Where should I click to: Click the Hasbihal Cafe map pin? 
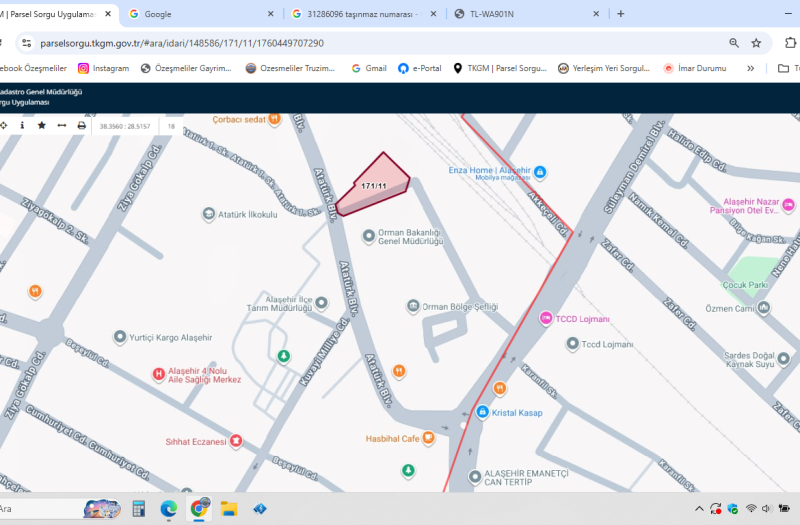coord(428,438)
